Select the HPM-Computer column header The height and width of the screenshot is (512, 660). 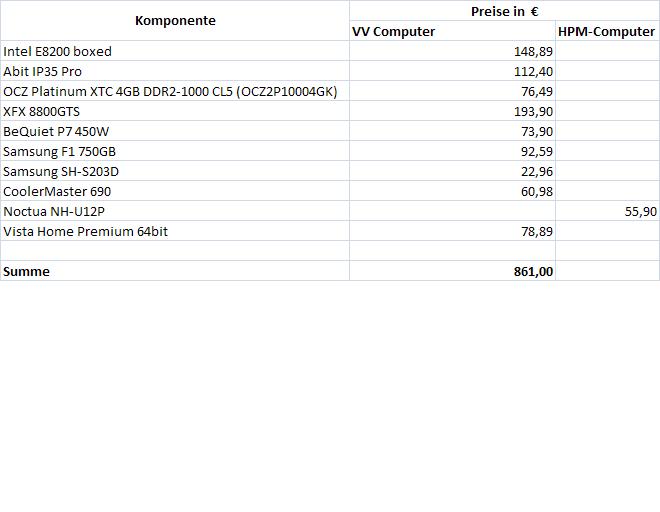coord(607,31)
